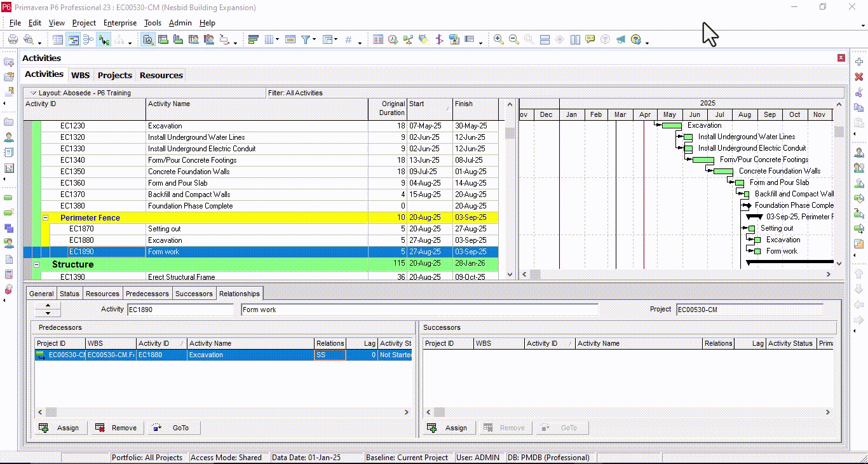Image resolution: width=868 pixels, height=464 pixels.
Task: Open the Status detail tab
Action: (x=69, y=294)
